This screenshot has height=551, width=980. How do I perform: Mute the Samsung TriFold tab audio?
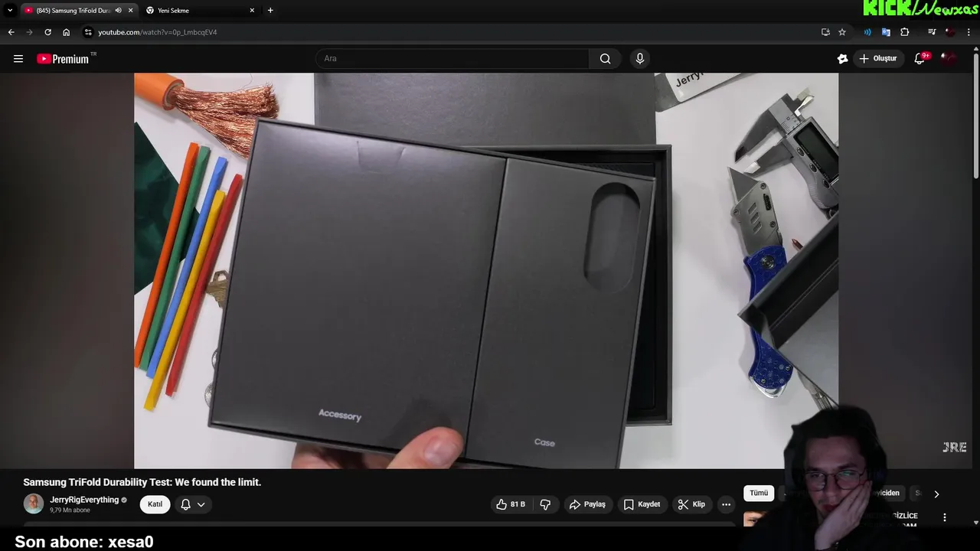(118, 11)
